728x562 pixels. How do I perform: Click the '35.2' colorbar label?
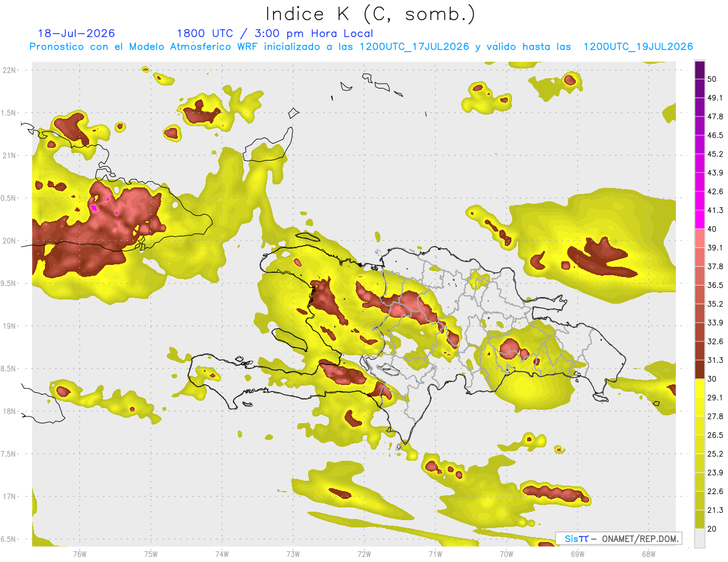point(715,304)
